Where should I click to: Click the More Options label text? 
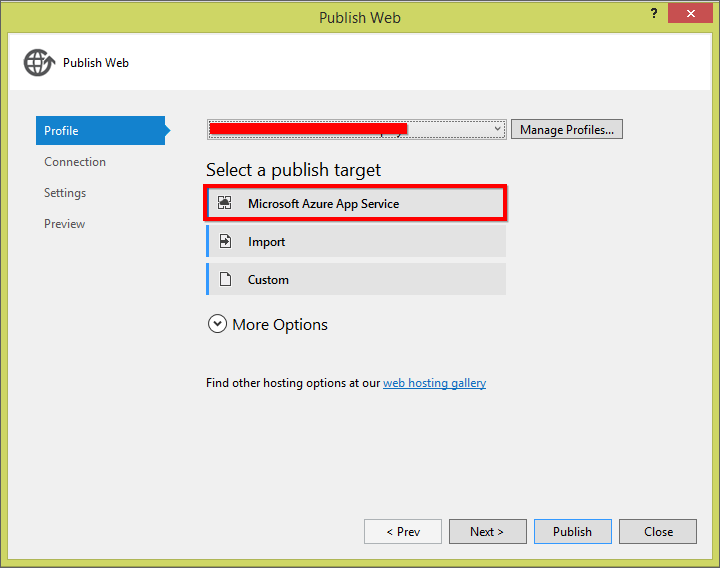pyautogui.click(x=280, y=325)
